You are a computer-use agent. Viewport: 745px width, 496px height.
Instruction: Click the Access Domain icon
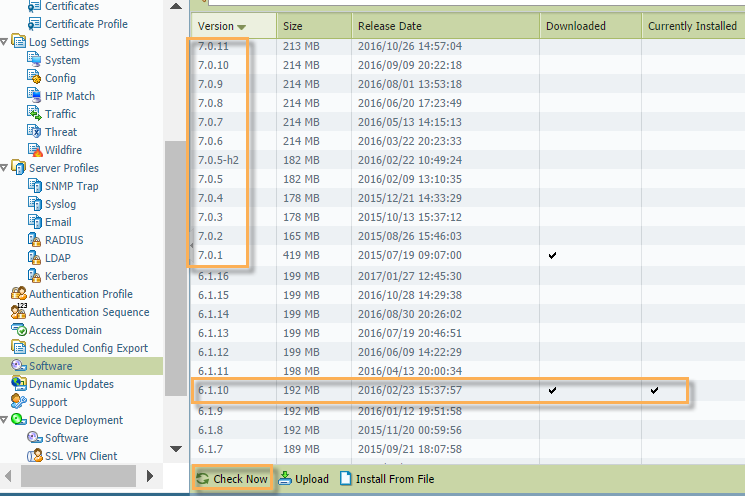[19, 330]
